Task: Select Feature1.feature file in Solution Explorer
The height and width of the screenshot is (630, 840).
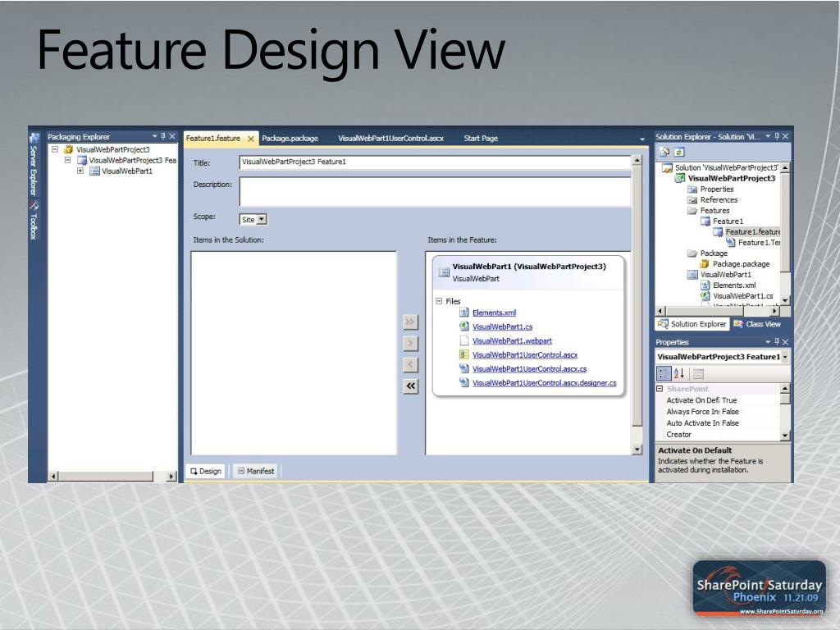Action: point(753,232)
